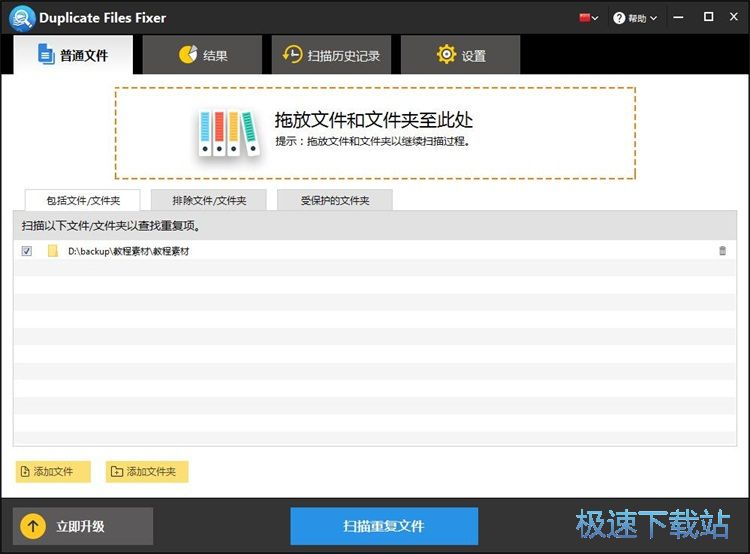Image resolution: width=750 pixels, height=554 pixels.
Task: Click the yellow folder icon of D:\backup row
Action: 53,251
